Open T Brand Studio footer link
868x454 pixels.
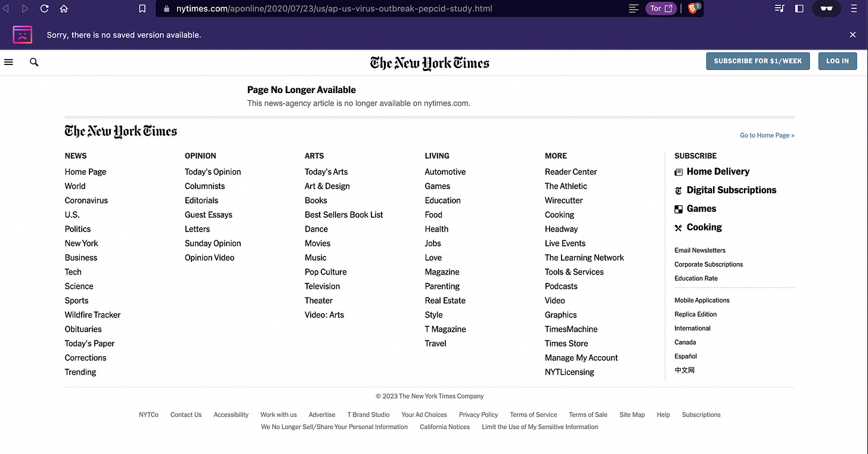pos(368,415)
